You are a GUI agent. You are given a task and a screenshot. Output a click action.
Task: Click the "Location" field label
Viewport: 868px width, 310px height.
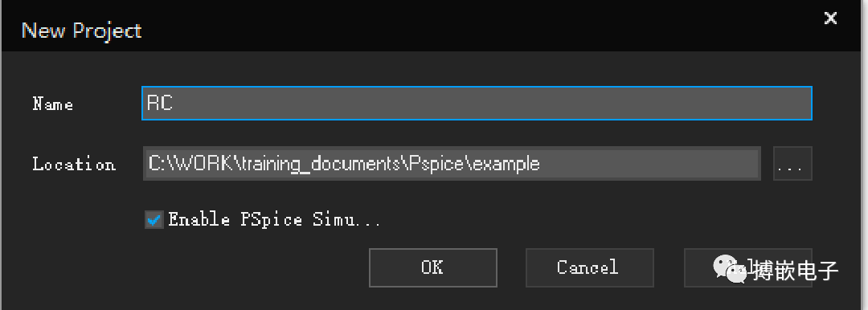(x=74, y=164)
